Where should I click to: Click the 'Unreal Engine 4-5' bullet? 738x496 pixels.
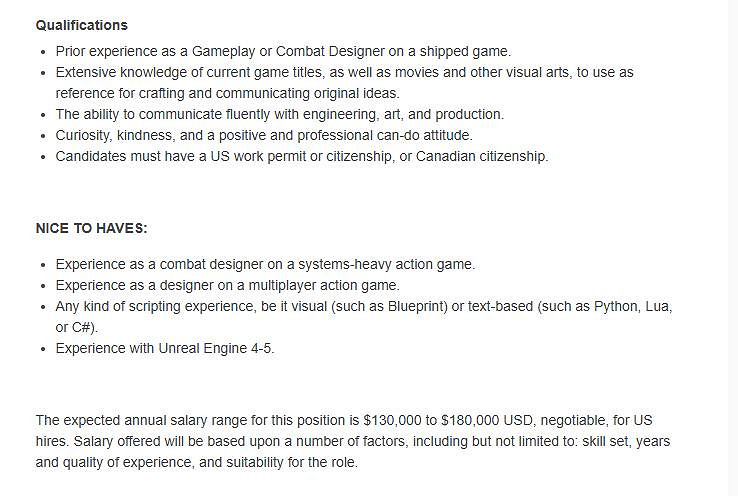[x=164, y=349]
